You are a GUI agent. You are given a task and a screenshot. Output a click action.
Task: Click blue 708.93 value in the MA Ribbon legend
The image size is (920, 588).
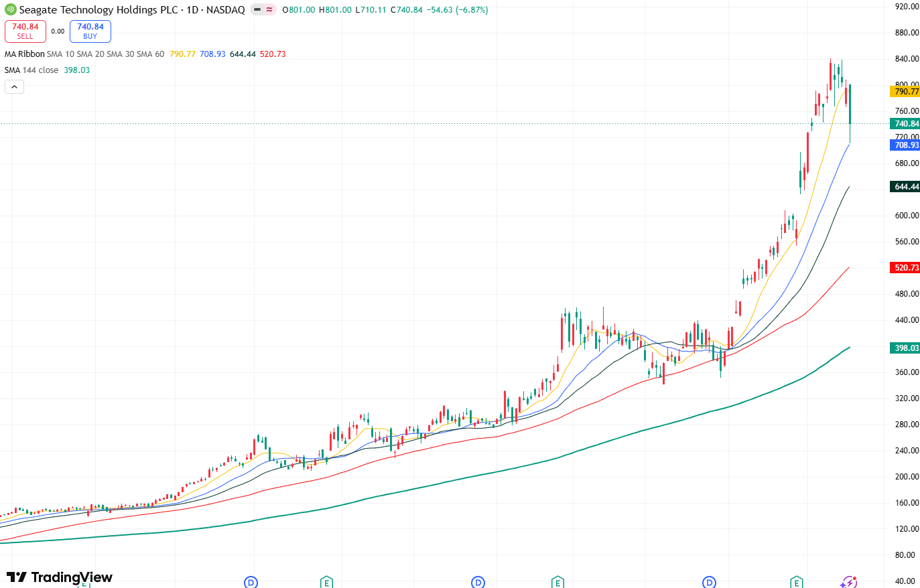212,54
